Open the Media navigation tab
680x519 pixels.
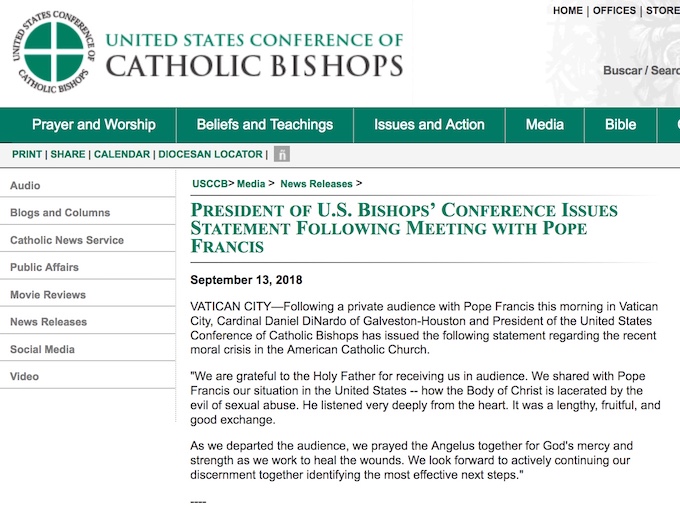(x=545, y=125)
